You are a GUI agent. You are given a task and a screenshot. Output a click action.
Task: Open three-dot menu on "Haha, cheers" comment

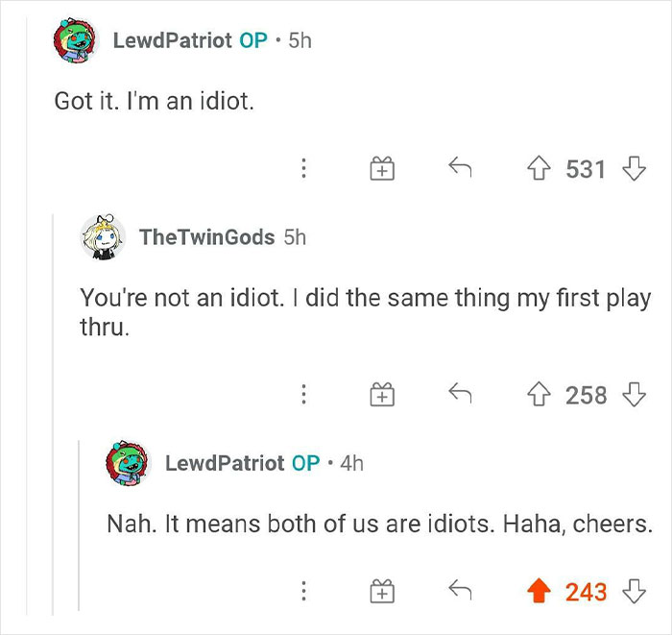pos(304,592)
